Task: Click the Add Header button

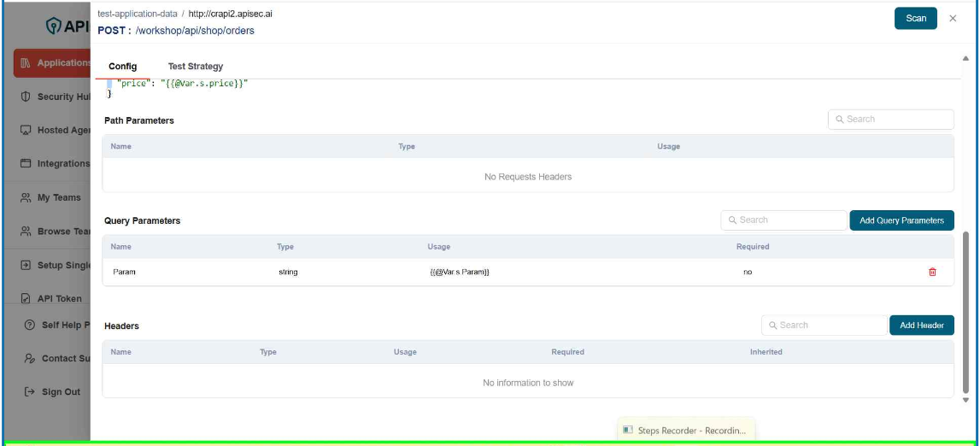Action: pos(921,326)
